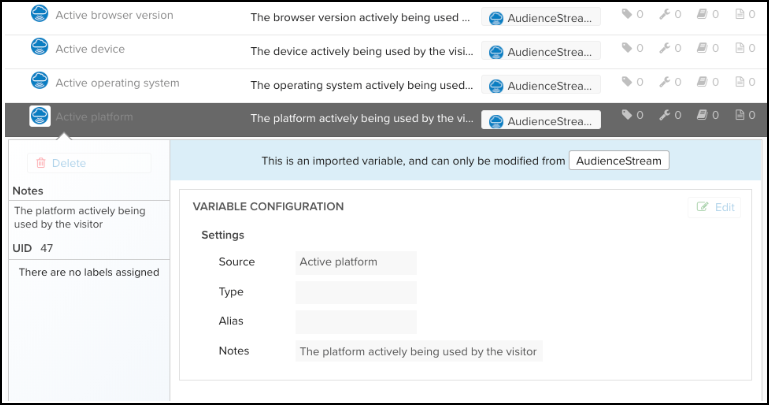Click the AudienceStream badge in Active browser version row
This screenshot has height=405, width=769.
[x=541, y=18]
